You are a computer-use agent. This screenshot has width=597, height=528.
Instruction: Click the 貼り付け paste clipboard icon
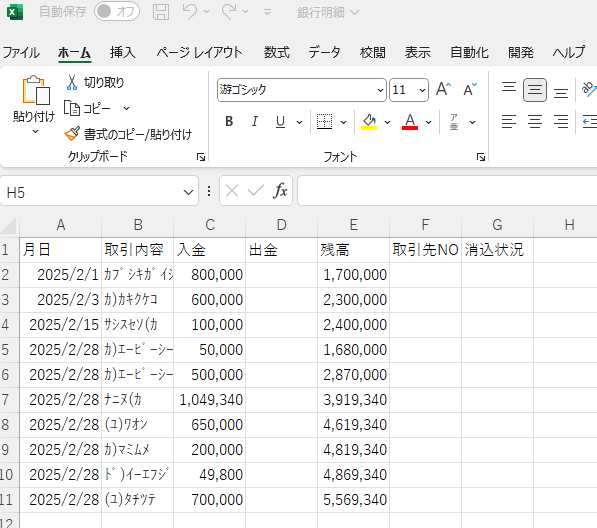coord(36,90)
